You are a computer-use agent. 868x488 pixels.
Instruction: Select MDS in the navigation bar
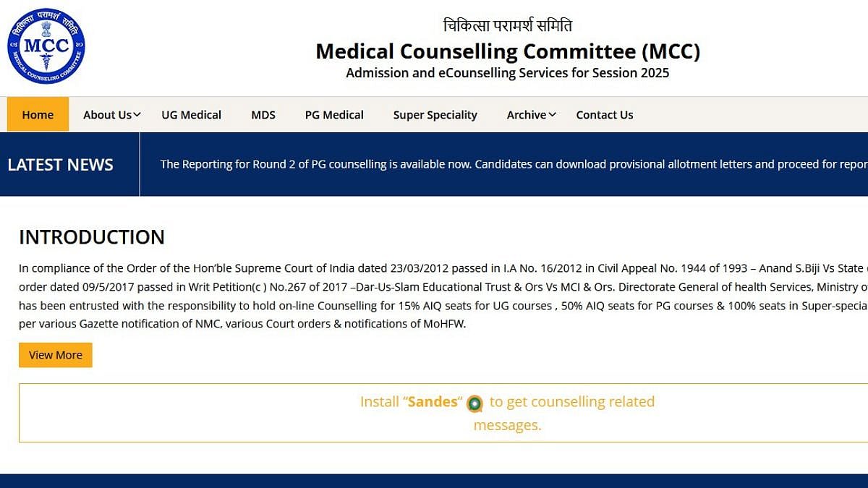point(263,115)
